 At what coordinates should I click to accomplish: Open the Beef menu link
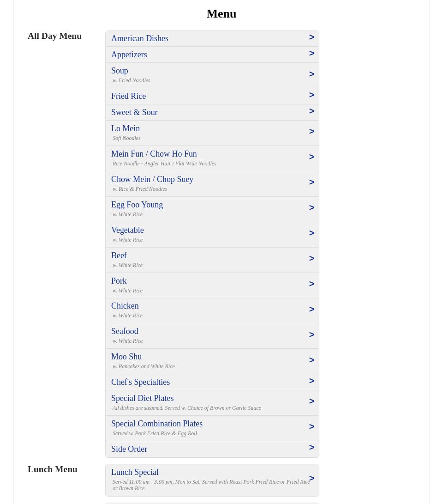(x=119, y=255)
